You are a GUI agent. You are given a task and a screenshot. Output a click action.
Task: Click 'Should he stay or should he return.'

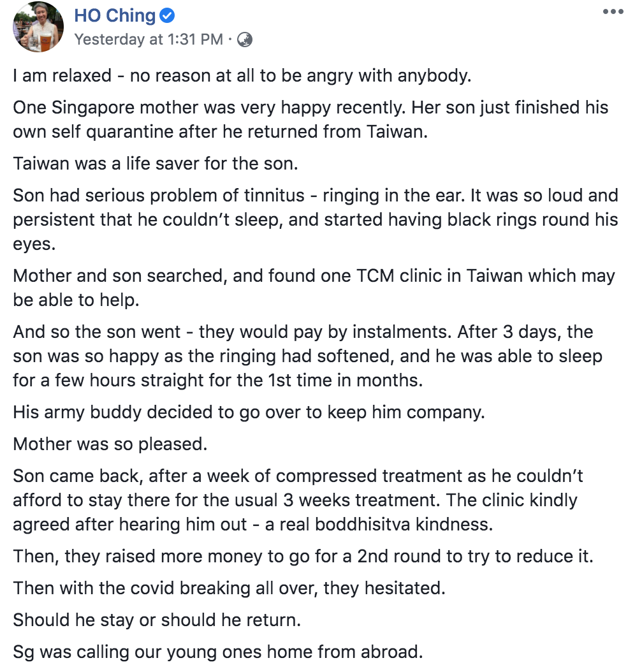tap(157, 620)
